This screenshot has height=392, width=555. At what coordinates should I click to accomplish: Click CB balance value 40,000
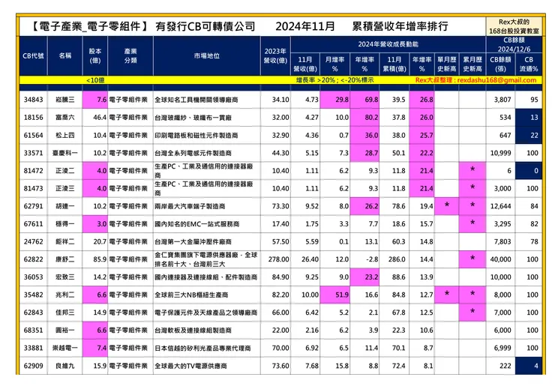point(500,259)
